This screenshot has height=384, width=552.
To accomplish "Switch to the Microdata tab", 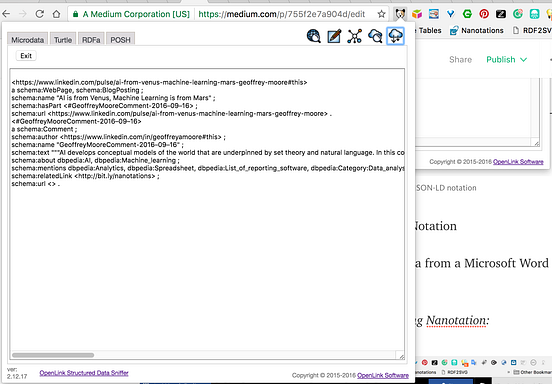I will click(27, 40).
